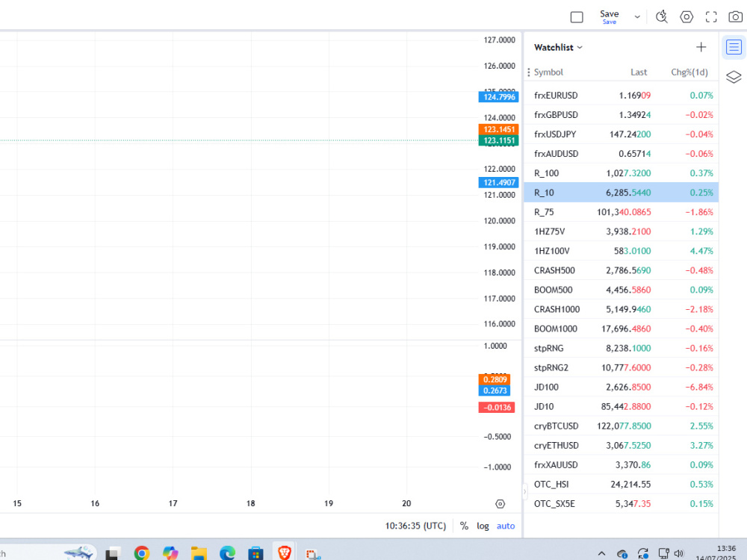Select stpRNG2 in the watchlist
The image size is (747, 560).
(x=621, y=367)
